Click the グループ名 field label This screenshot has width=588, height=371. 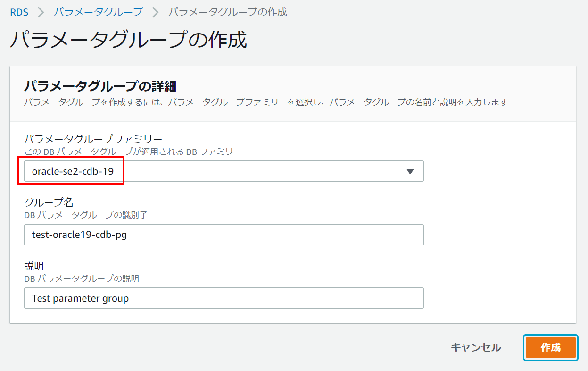coord(49,202)
